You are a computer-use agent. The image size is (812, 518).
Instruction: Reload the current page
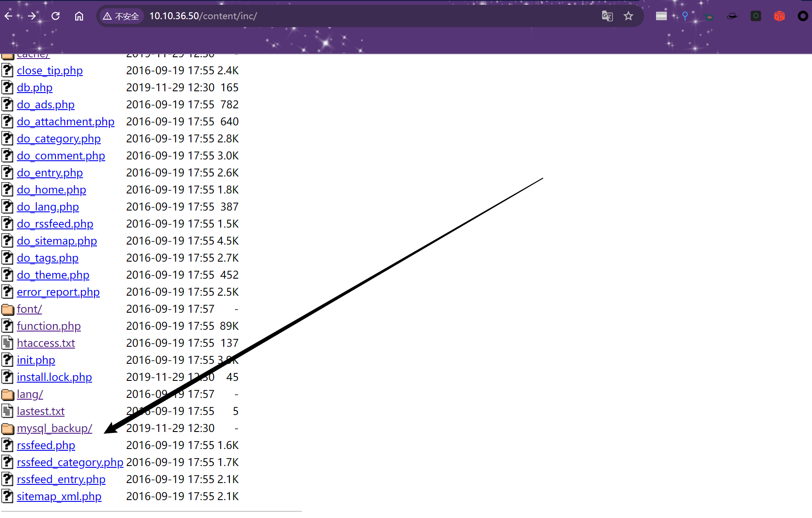click(x=56, y=16)
